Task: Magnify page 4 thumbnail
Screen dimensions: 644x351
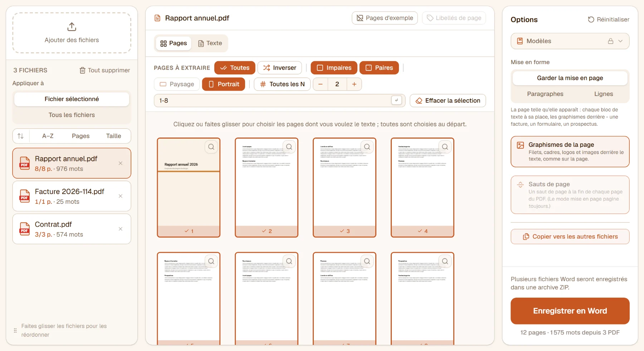Action: 445,147
